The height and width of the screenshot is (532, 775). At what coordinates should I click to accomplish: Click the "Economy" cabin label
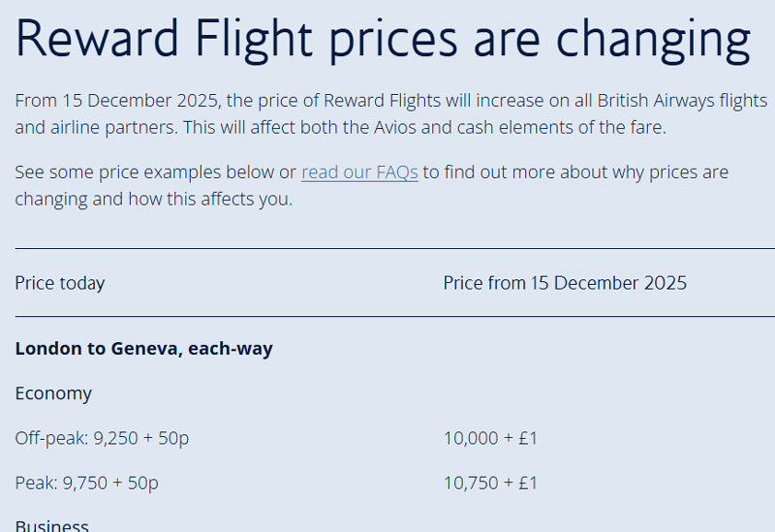(x=53, y=393)
